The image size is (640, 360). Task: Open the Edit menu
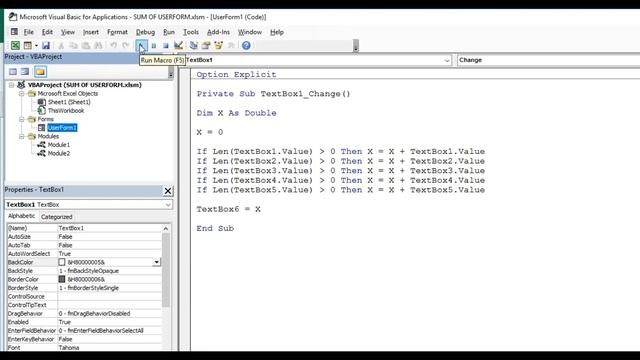(47, 32)
